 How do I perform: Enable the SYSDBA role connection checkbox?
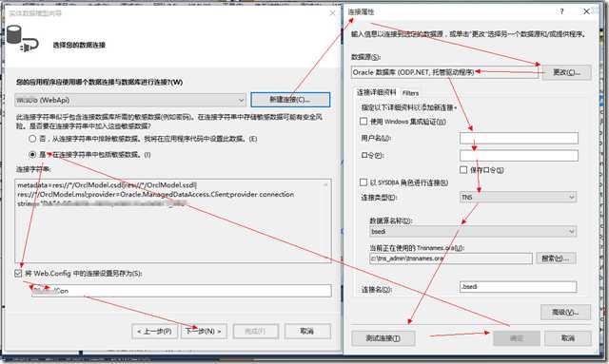point(363,182)
